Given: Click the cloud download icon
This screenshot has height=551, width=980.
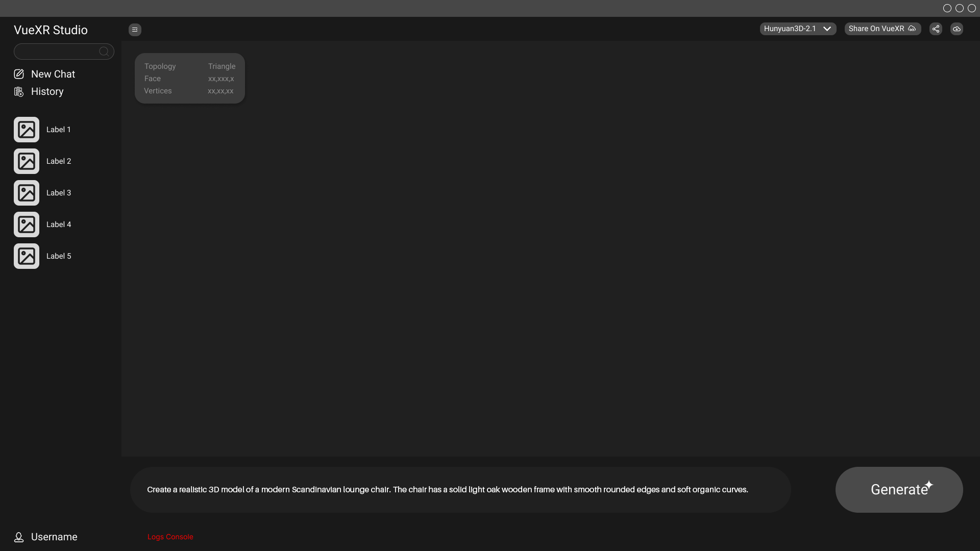Looking at the screenshot, I should pos(957,29).
